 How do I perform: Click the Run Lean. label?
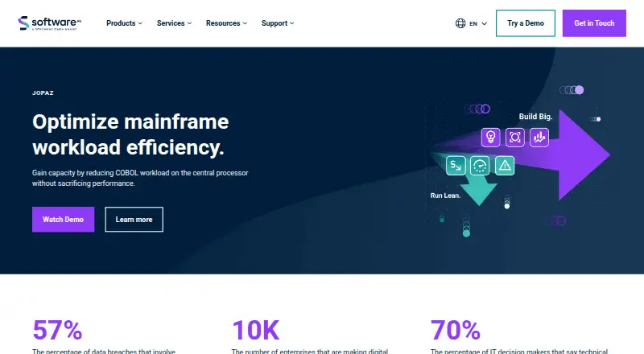pos(446,196)
